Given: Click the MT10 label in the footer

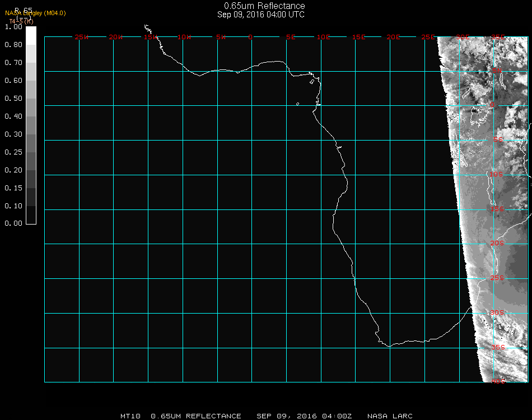Looking at the screenshot, I should [130, 416].
